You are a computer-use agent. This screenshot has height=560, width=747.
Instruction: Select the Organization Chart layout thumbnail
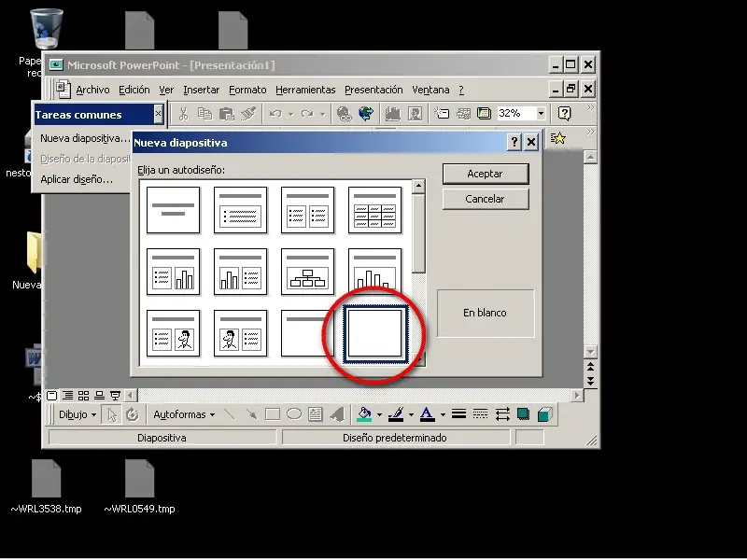click(308, 272)
